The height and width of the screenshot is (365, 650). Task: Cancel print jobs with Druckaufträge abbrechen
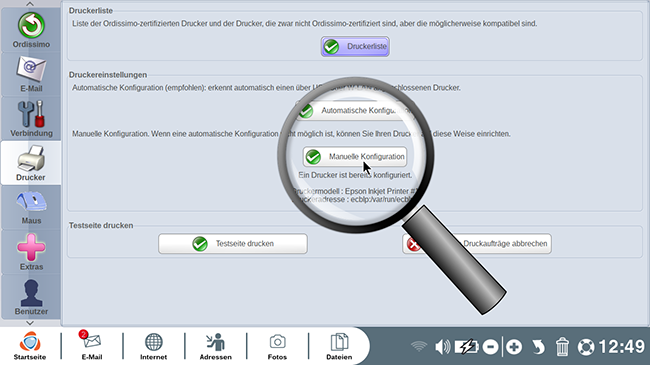point(477,243)
